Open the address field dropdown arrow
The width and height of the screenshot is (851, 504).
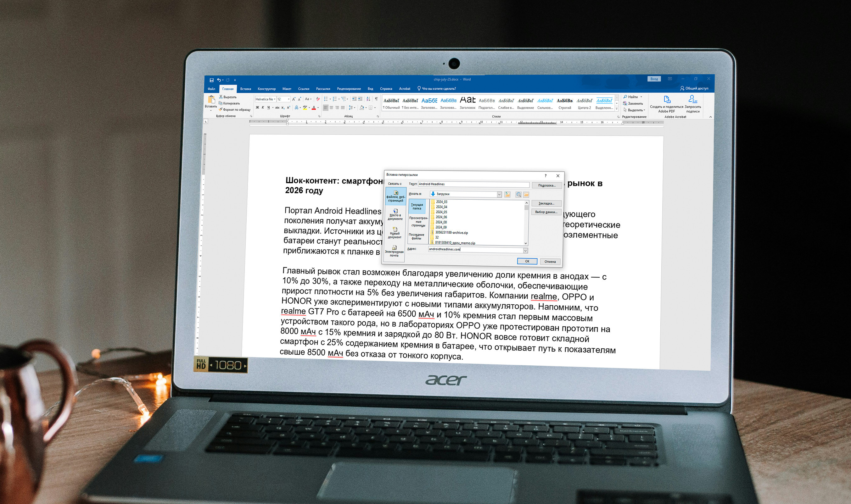click(x=525, y=251)
